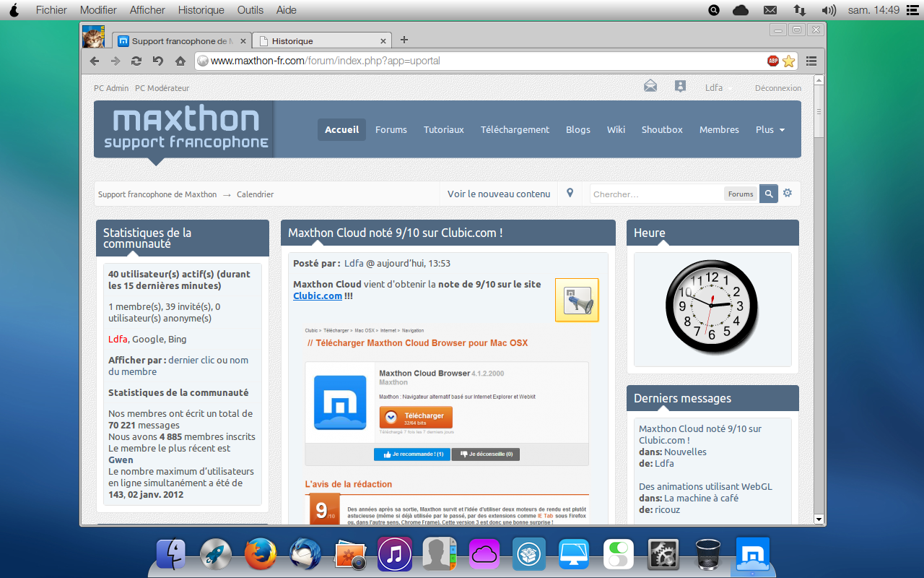The height and width of the screenshot is (578, 924).
Task: Launch Thunderbird from the dock
Action: point(305,555)
